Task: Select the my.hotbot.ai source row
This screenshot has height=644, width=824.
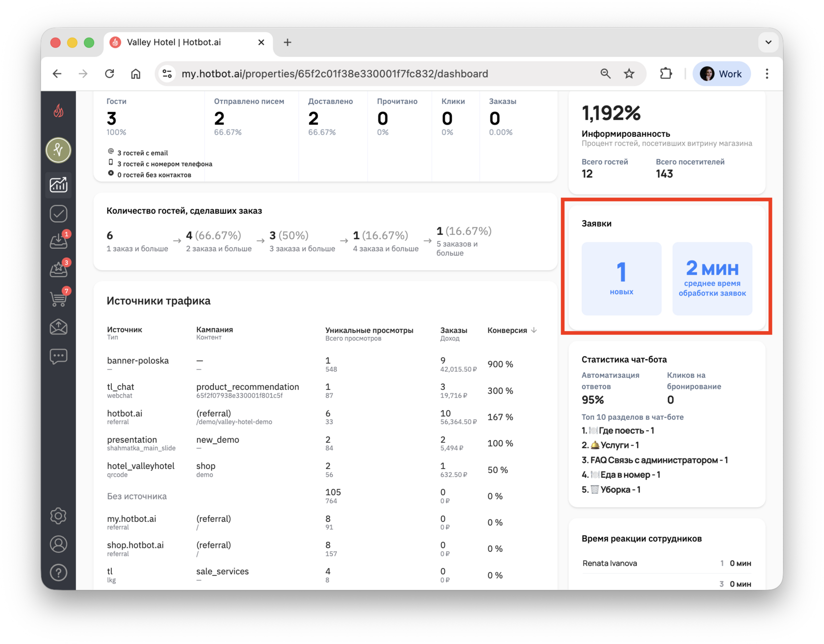Action: (325, 523)
